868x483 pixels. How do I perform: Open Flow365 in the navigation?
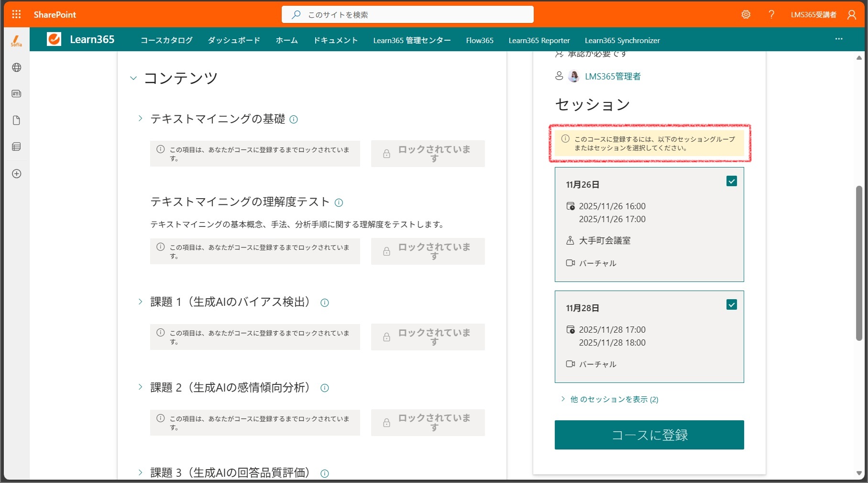click(x=480, y=40)
